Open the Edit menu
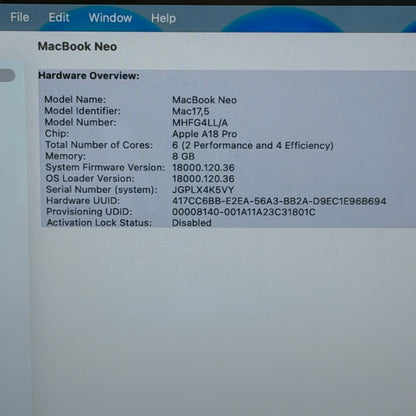This screenshot has width=416, height=416. 59,17
